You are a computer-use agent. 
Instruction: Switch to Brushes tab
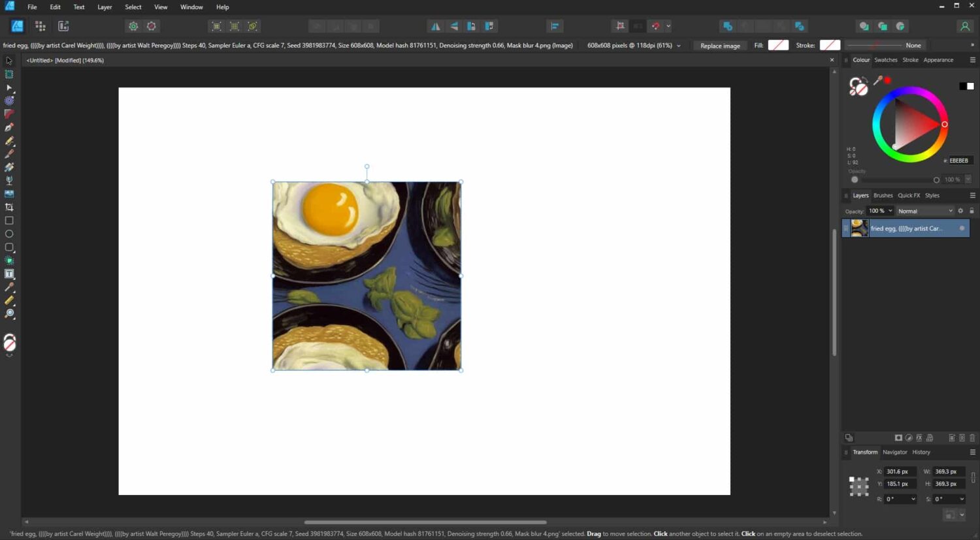click(x=883, y=195)
